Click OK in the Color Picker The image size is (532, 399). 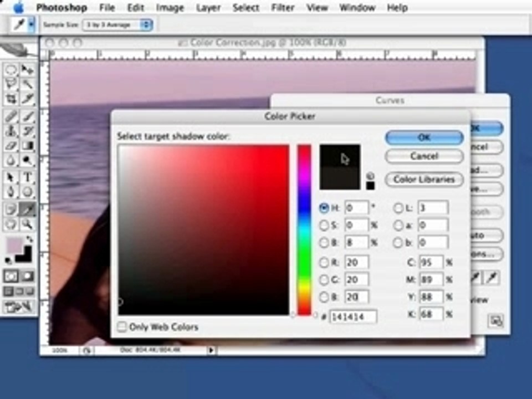click(x=424, y=137)
